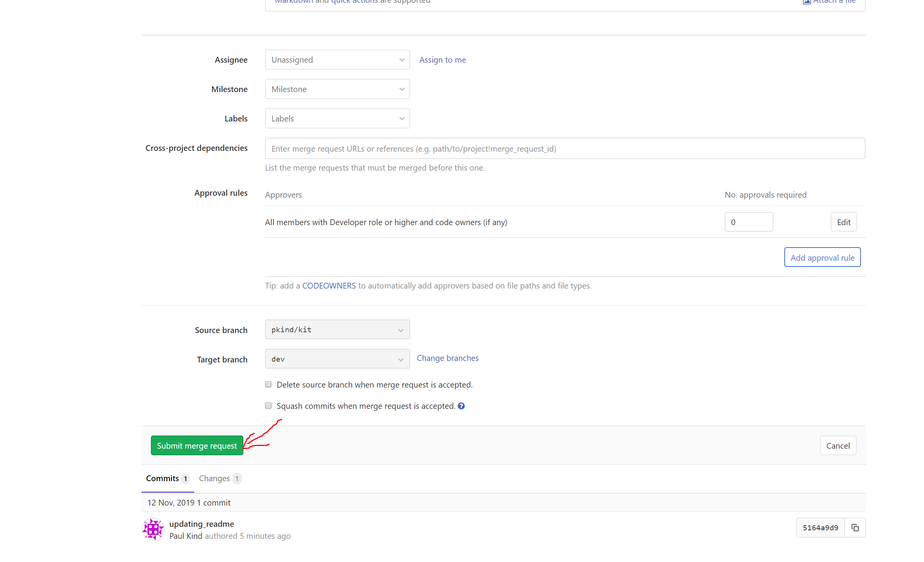Image resolution: width=924 pixels, height=562 pixels.
Task: Copy commit SHA 5164a9d9 with clipboard icon
Action: (x=855, y=527)
